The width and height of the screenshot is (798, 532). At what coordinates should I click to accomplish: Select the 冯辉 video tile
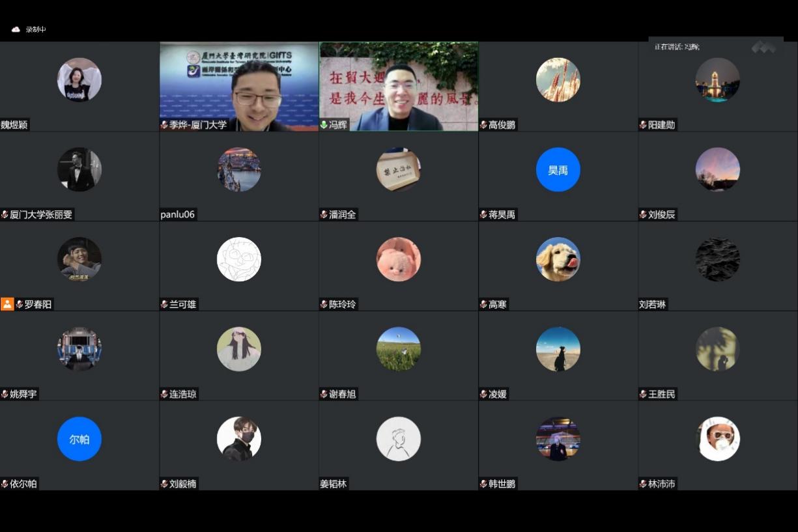pos(399,85)
